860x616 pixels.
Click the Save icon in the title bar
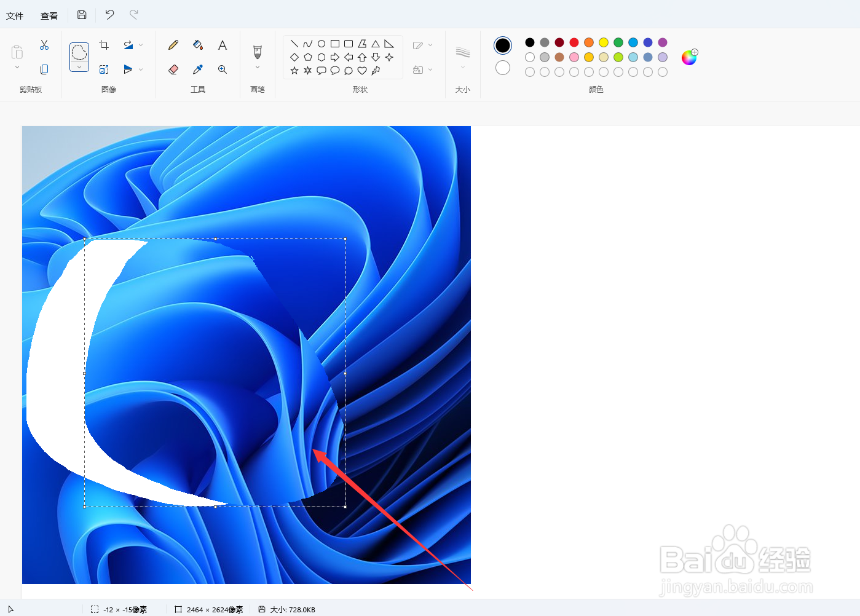tap(82, 15)
